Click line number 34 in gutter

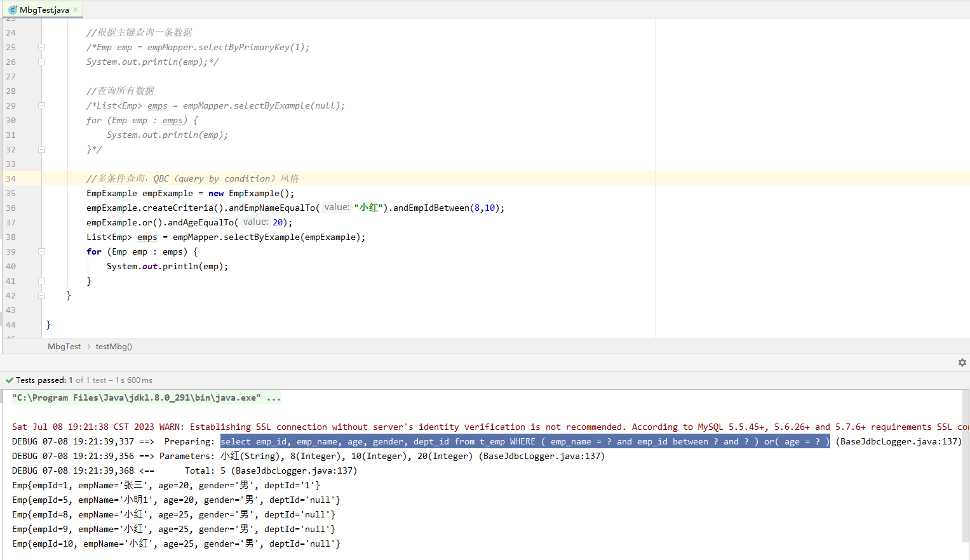pos(11,178)
